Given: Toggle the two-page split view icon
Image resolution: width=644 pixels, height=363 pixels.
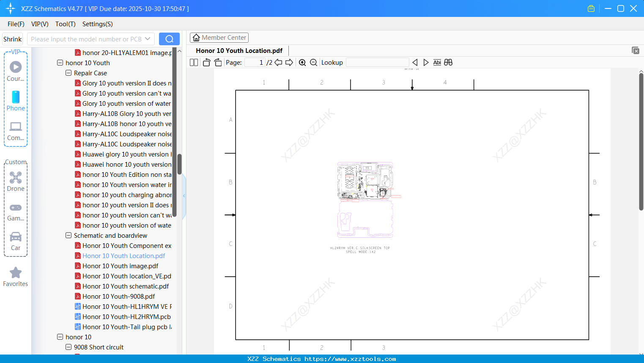Looking at the screenshot, I should click(x=194, y=63).
